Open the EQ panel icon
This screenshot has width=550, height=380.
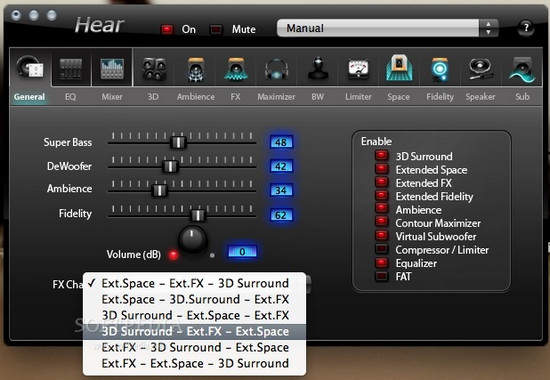(x=71, y=68)
